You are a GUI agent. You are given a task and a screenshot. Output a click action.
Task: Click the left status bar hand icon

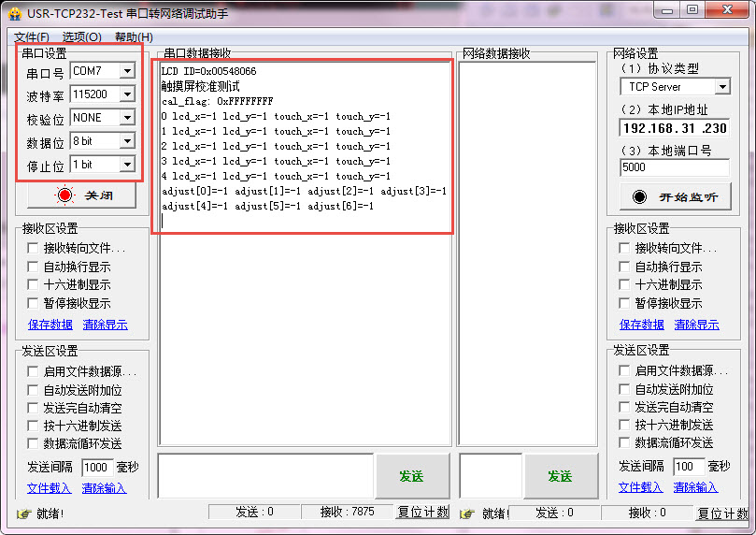pyautogui.click(x=23, y=513)
